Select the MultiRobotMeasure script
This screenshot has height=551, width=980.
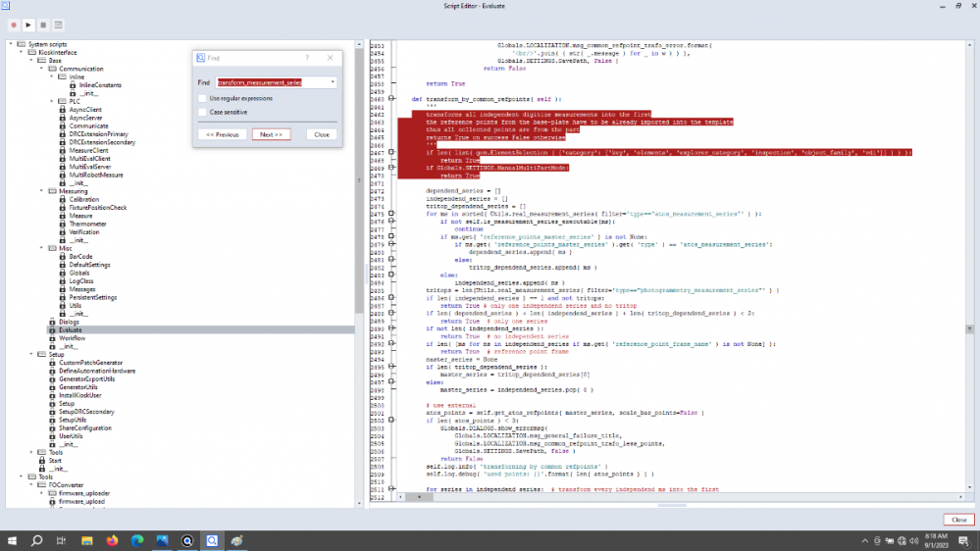pyautogui.click(x=95, y=175)
